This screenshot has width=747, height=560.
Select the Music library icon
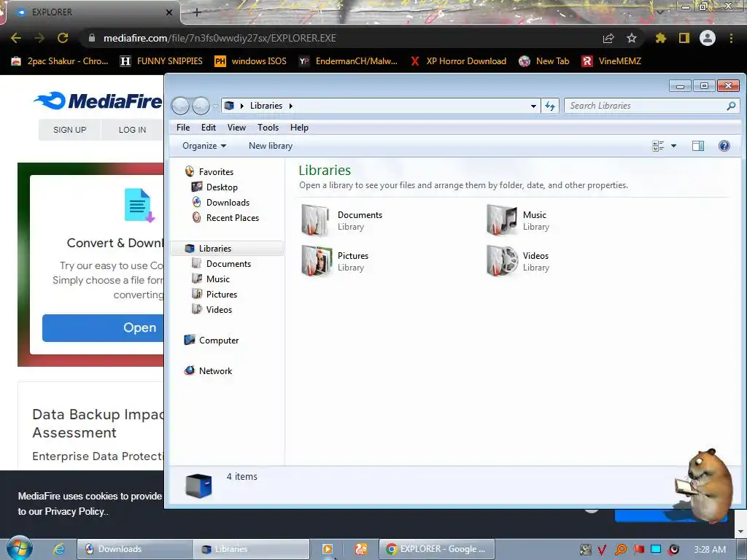point(501,220)
